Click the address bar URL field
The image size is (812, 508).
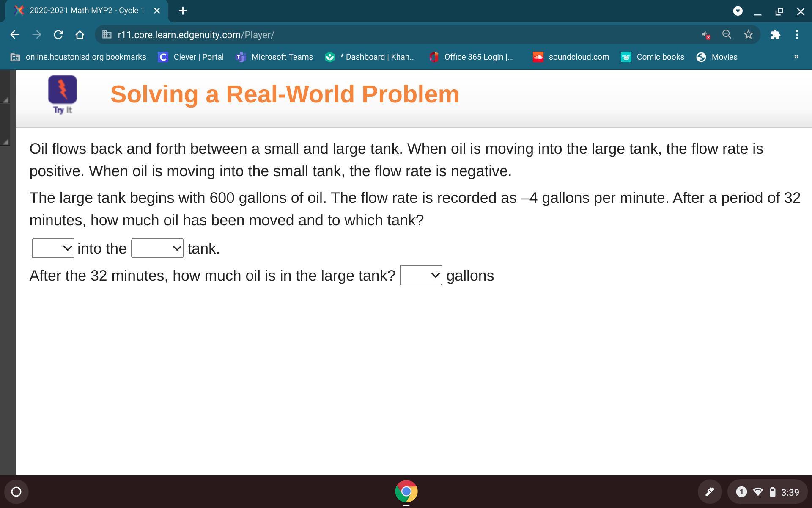(x=381, y=35)
